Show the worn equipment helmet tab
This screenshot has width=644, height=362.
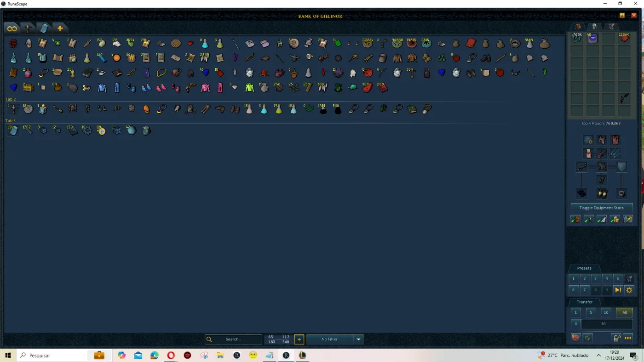pyautogui.click(x=594, y=27)
